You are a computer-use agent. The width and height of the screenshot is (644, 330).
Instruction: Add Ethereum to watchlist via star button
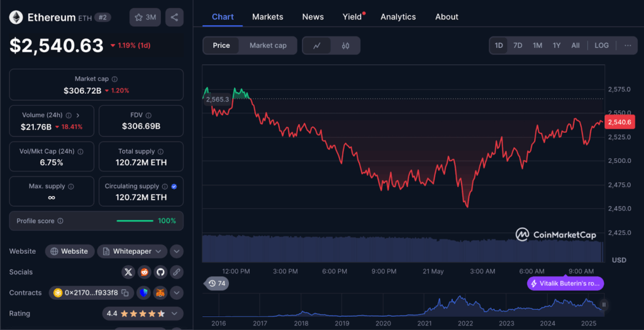[x=145, y=18]
